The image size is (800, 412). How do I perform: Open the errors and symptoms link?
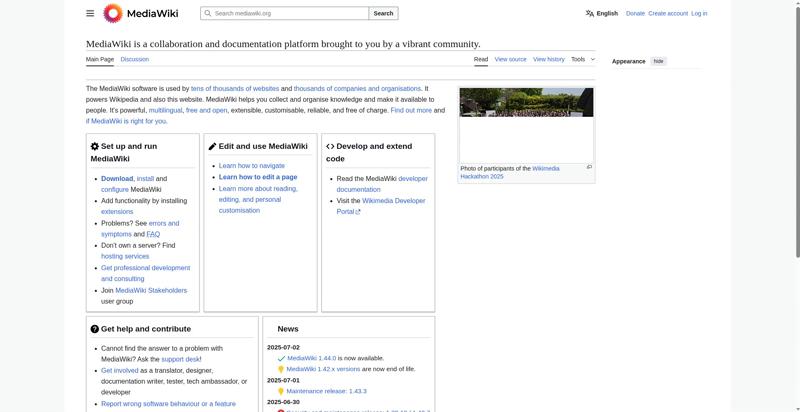pos(140,228)
